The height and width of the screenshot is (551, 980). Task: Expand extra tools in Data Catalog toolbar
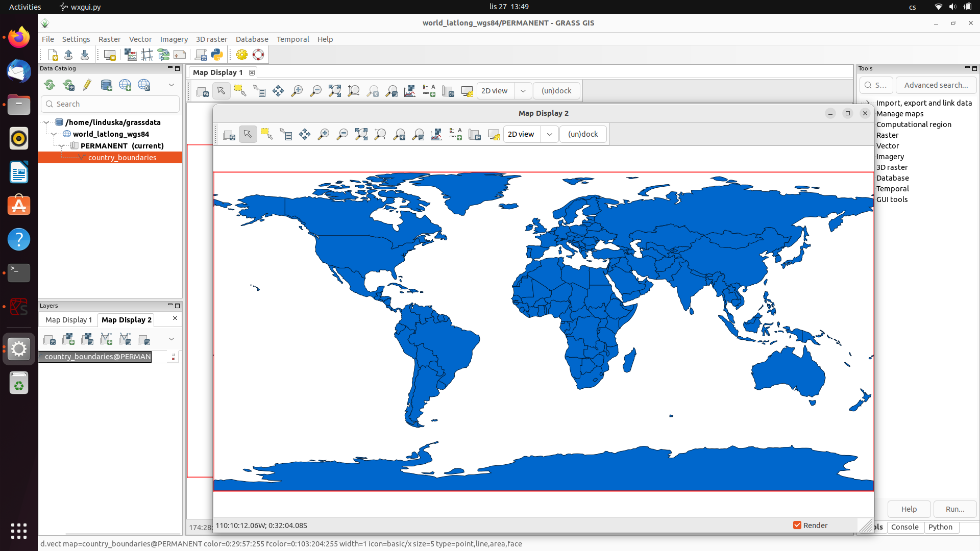[171, 85]
